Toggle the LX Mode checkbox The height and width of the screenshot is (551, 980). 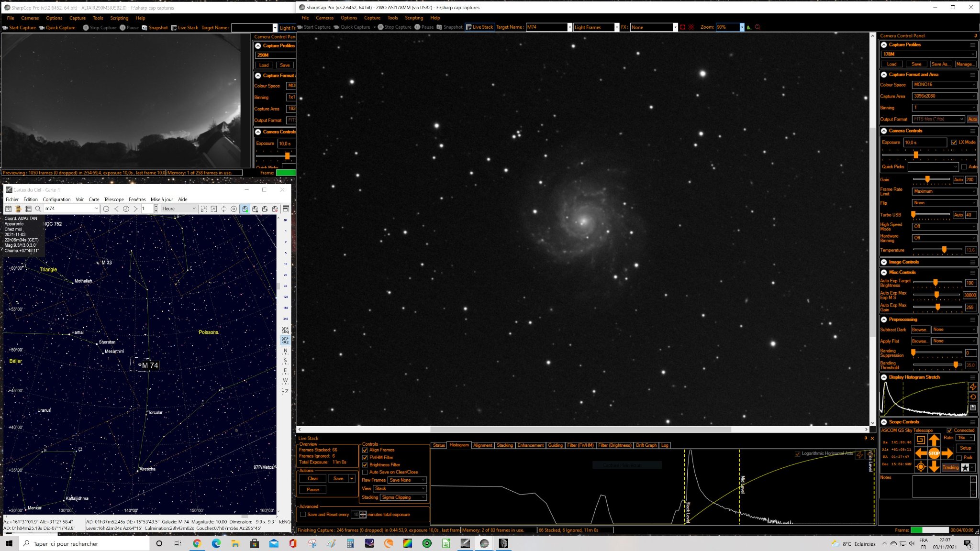click(954, 143)
